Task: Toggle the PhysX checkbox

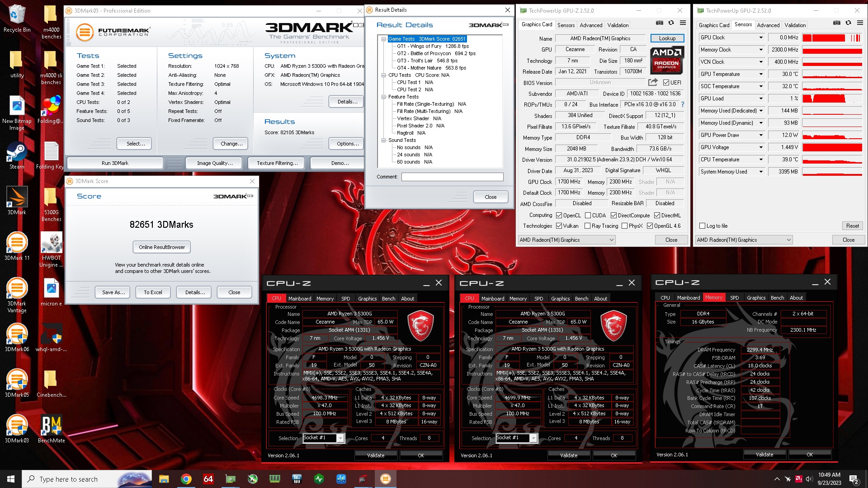Action: pyautogui.click(x=625, y=226)
